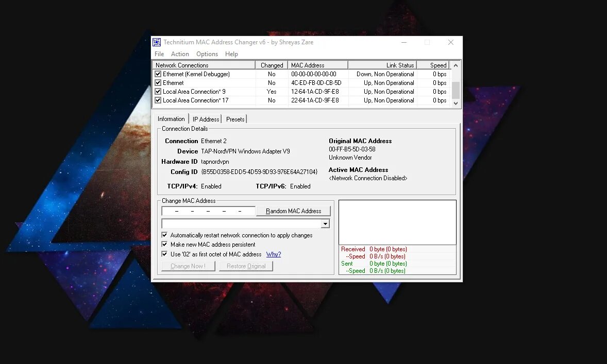Viewport: 607px width, 364px height.
Task: Uncheck automatically restart network connection option
Action: tap(164, 235)
